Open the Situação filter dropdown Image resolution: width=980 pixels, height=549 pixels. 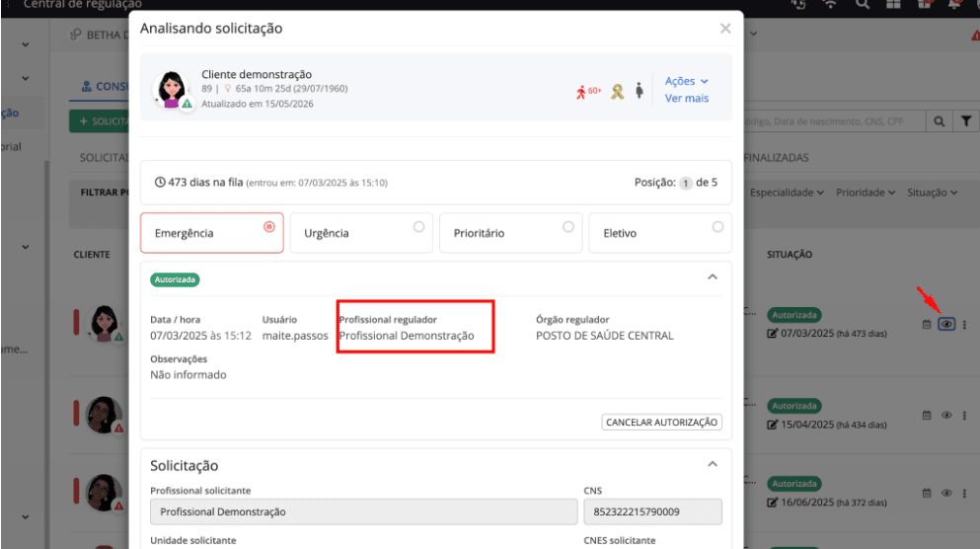point(932,193)
